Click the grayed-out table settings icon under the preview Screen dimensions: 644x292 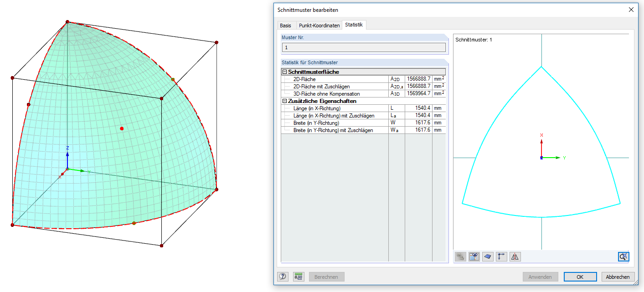point(460,256)
